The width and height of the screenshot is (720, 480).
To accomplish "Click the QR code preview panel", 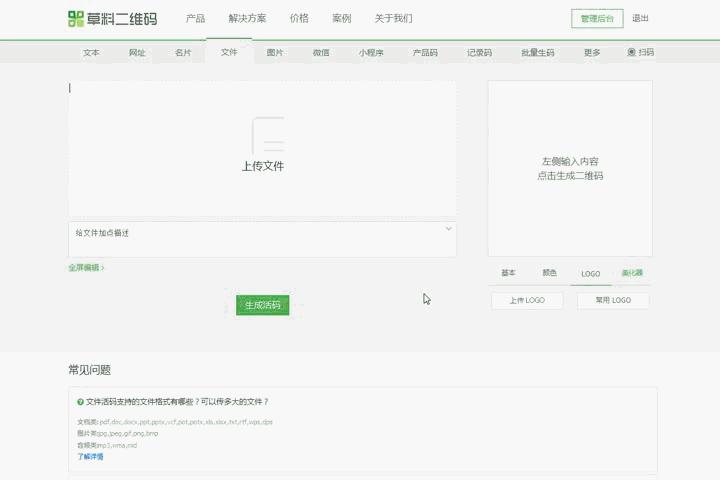I will (570, 169).
